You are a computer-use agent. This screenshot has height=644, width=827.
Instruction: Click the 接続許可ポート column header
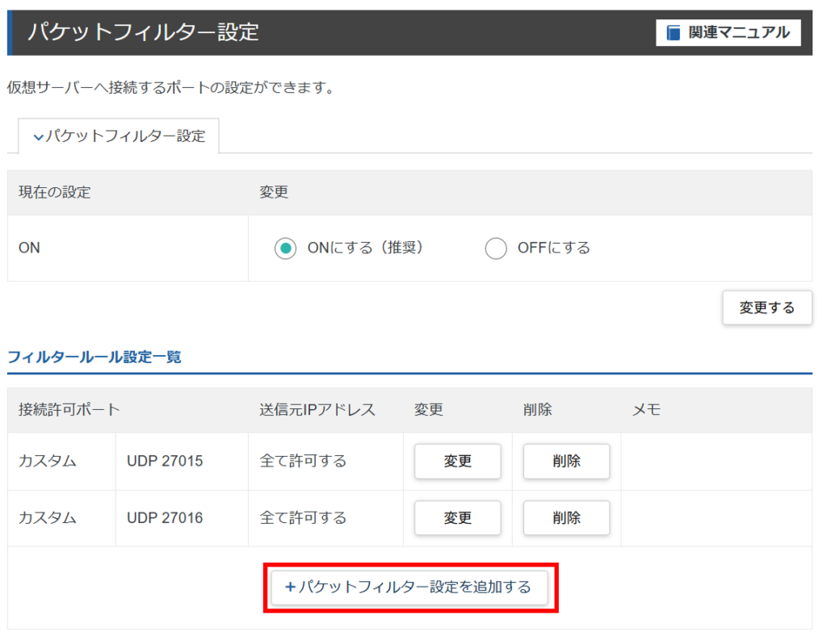point(69,410)
